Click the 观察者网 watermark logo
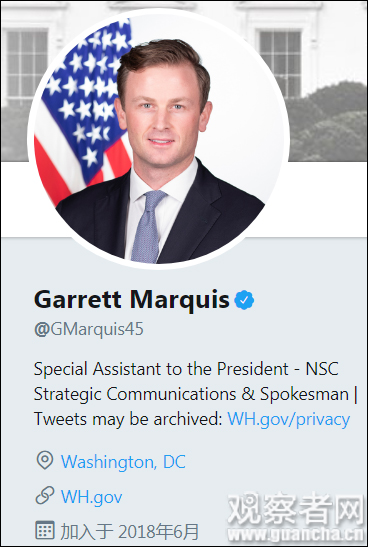Screen dimensions: 368x547 (x=295, y=509)
